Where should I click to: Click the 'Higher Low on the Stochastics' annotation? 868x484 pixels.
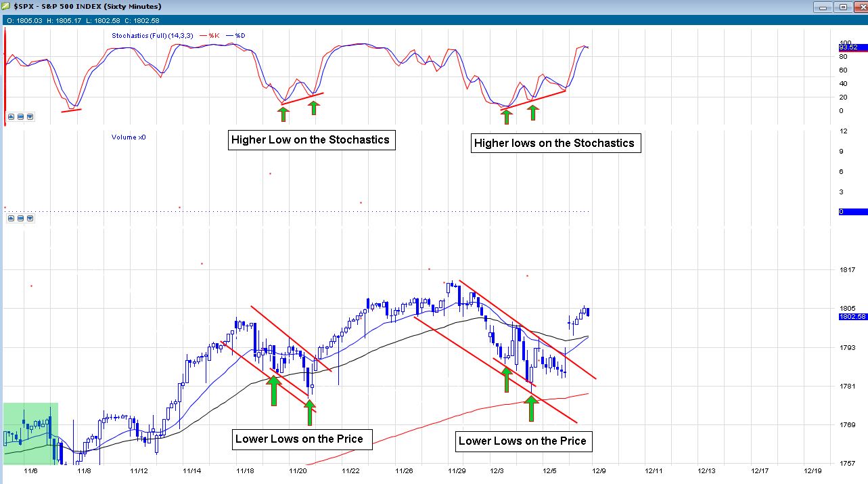click(x=311, y=140)
